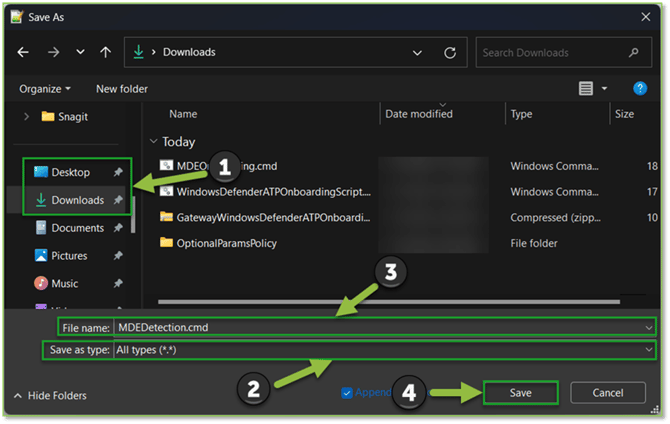Expand the recent locations chevron
The width and height of the screenshot is (670, 424).
(417, 52)
